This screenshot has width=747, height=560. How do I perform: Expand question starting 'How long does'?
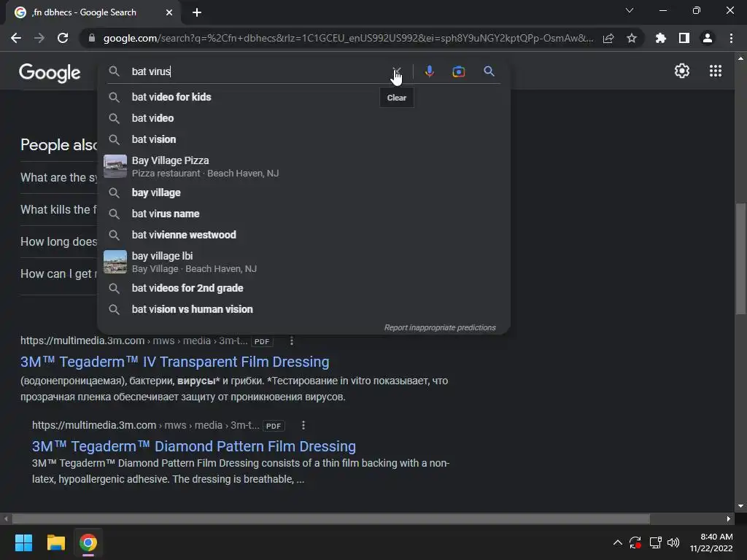pos(58,242)
